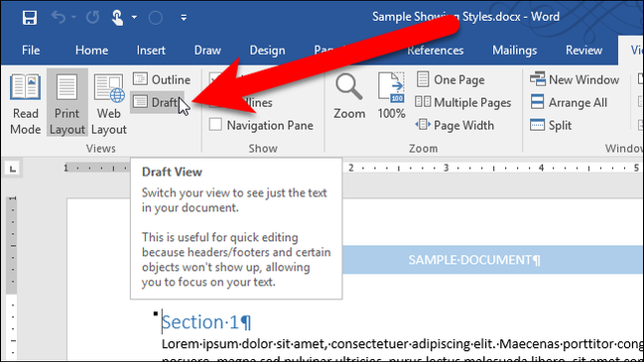The width and height of the screenshot is (644, 362).
Task: Open a New Window
Action: pyautogui.click(x=575, y=79)
